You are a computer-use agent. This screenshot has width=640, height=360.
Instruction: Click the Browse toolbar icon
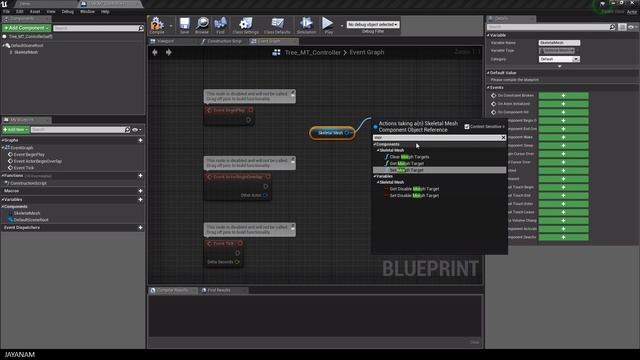(x=202, y=25)
